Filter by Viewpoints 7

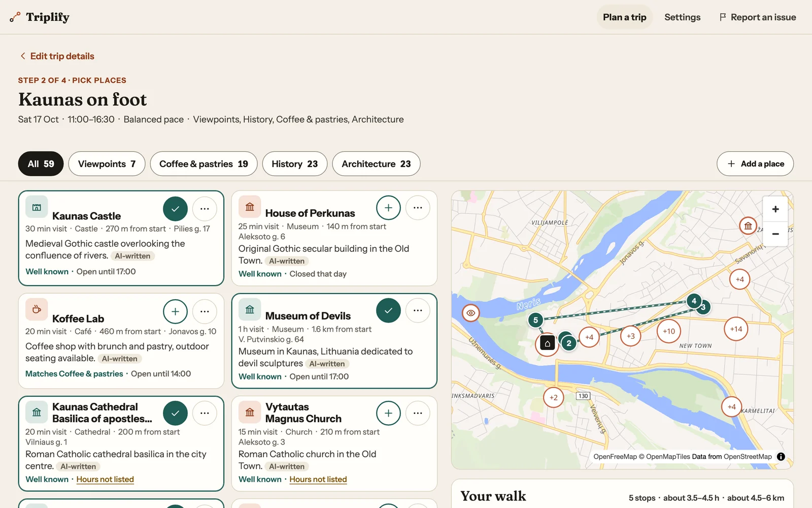tap(107, 164)
